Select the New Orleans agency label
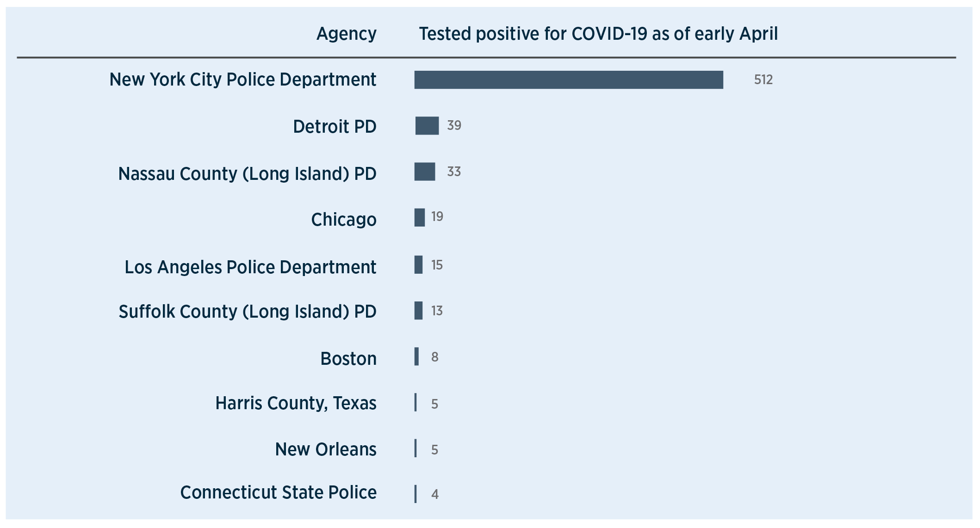The height and width of the screenshot is (528, 980). pyautogui.click(x=325, y=449)
